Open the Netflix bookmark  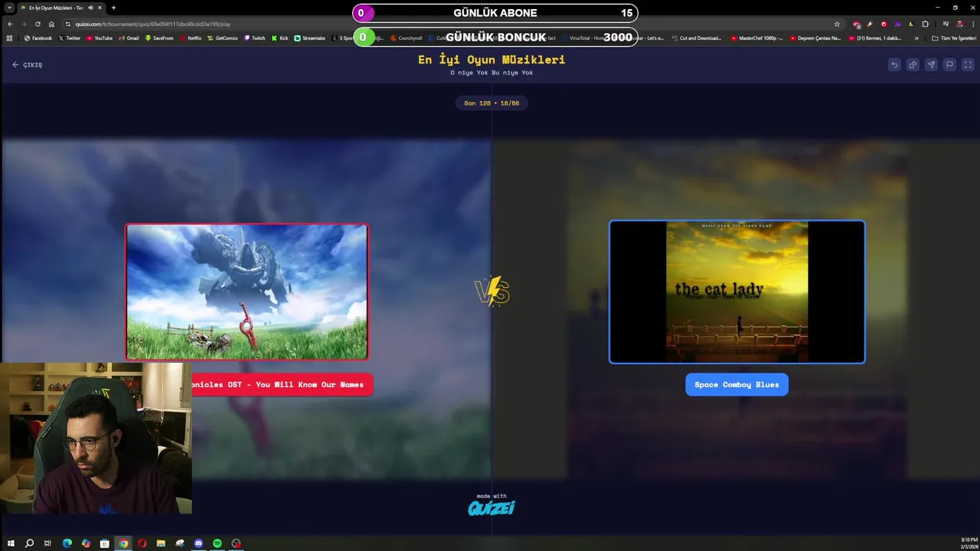[x=191, y=37]
